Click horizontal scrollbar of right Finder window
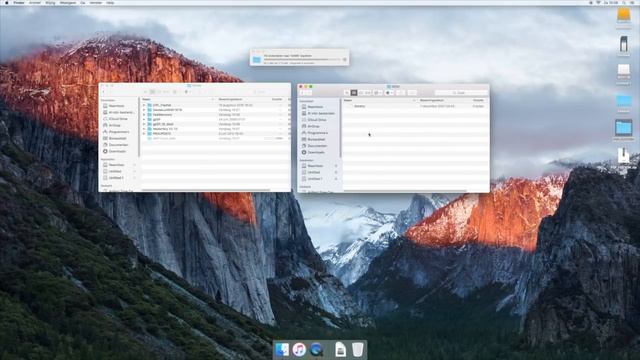This screenshot has width=640, height=360. pyautogui.click(x=405, y=191)
